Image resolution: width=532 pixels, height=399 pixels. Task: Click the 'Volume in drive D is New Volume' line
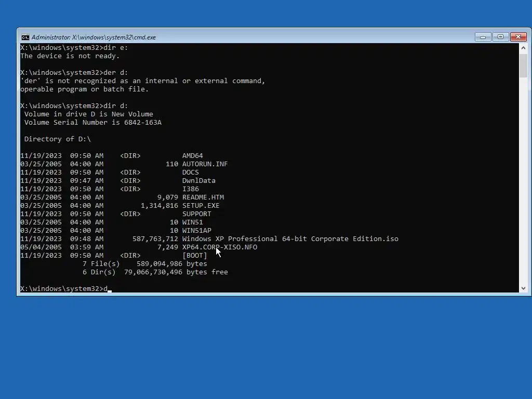pyautogui.click(x=88, y=114)
